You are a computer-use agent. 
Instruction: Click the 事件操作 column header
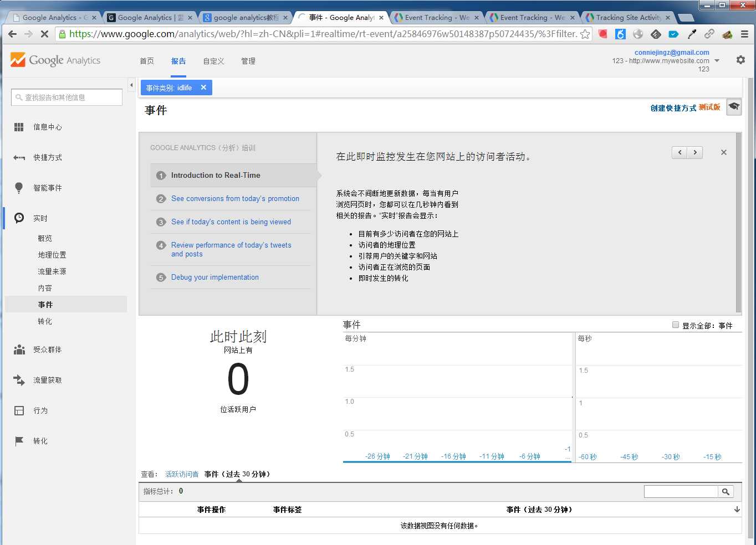[x=211, y=510]
